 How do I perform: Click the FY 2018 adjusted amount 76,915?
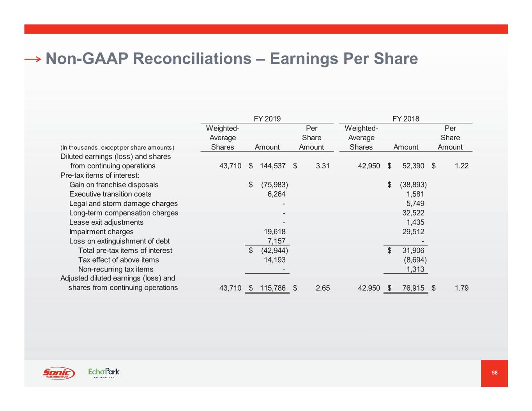[x=413, y=288]
